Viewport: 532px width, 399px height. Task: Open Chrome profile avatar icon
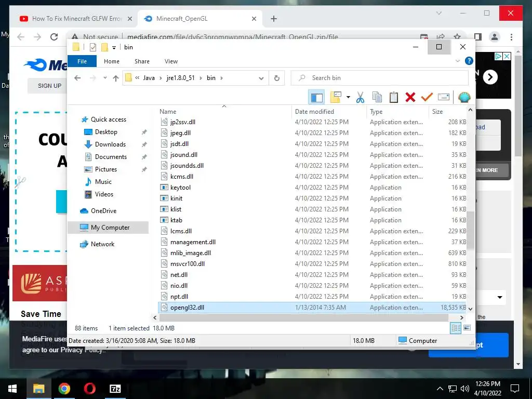coord(495,37)
